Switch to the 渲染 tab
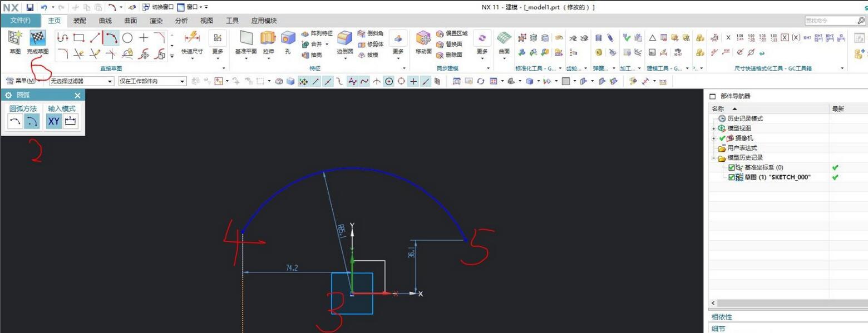 (156, 21)
